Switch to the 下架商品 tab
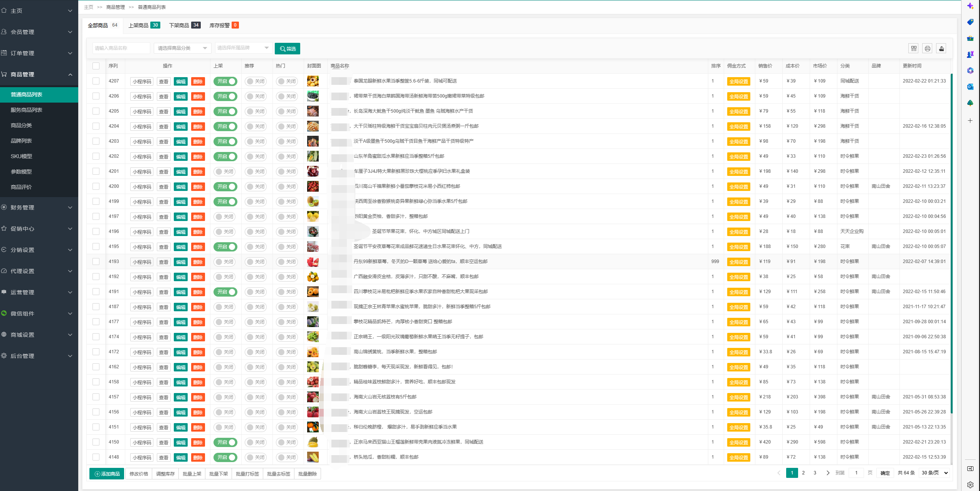 point(185,25)
